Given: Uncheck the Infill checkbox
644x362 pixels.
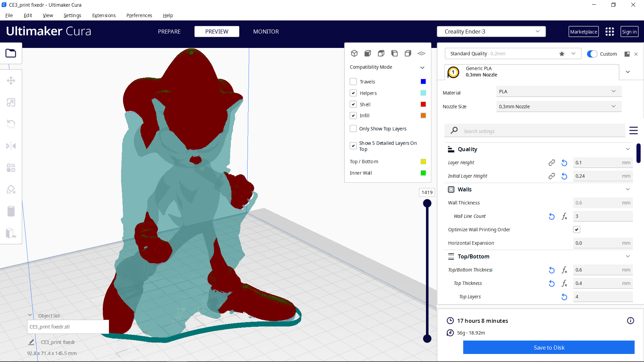Looking at the screenshot, I should 353,116.
